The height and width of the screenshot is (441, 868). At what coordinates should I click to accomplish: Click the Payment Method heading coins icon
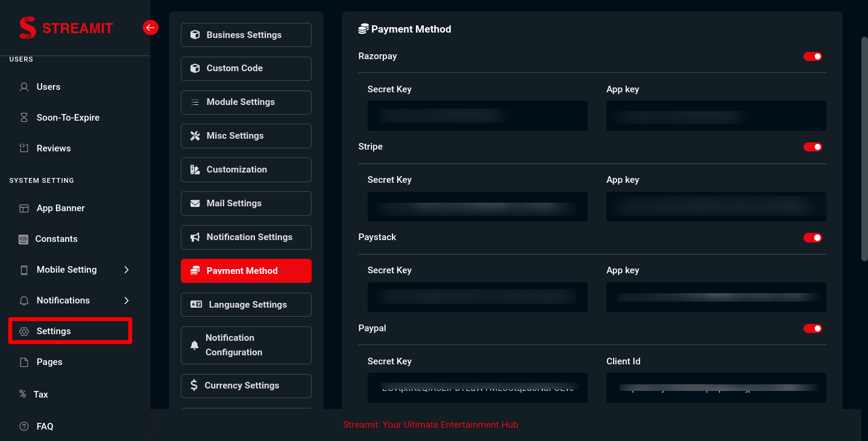pyautogui.click(x=363, y=29)
